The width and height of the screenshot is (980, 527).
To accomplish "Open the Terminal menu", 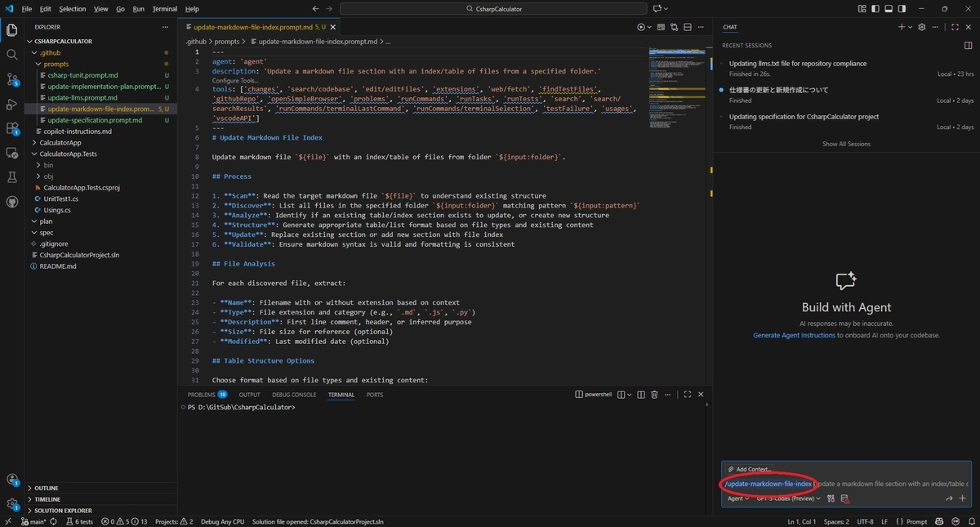I will coord(164,8).
